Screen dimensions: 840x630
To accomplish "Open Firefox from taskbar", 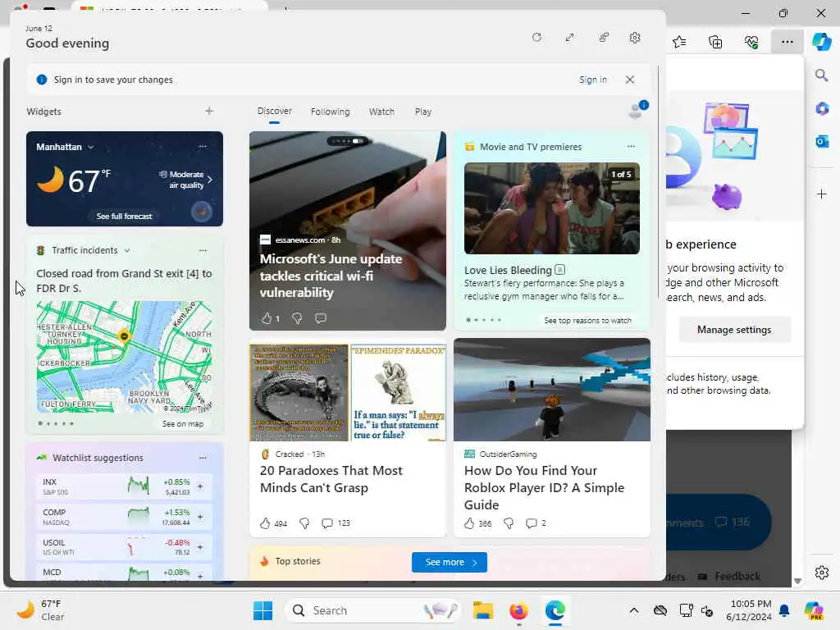I will tap(518, 610).
